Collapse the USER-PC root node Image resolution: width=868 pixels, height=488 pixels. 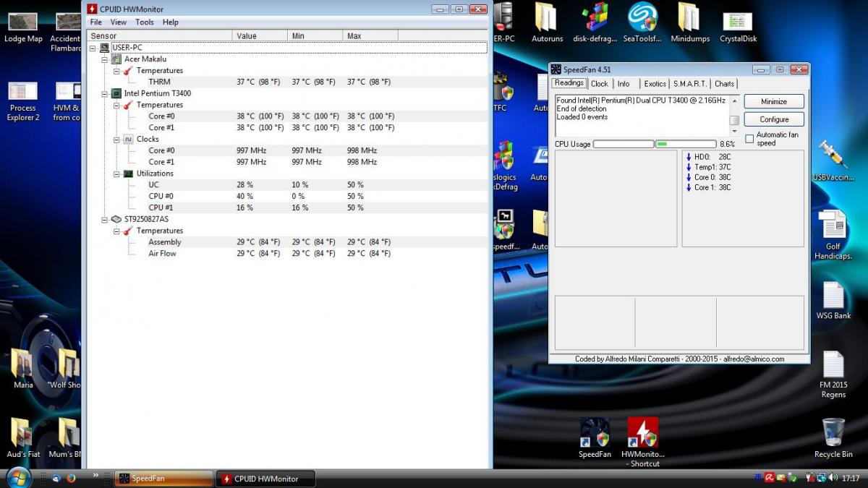[x=93, y=48]
